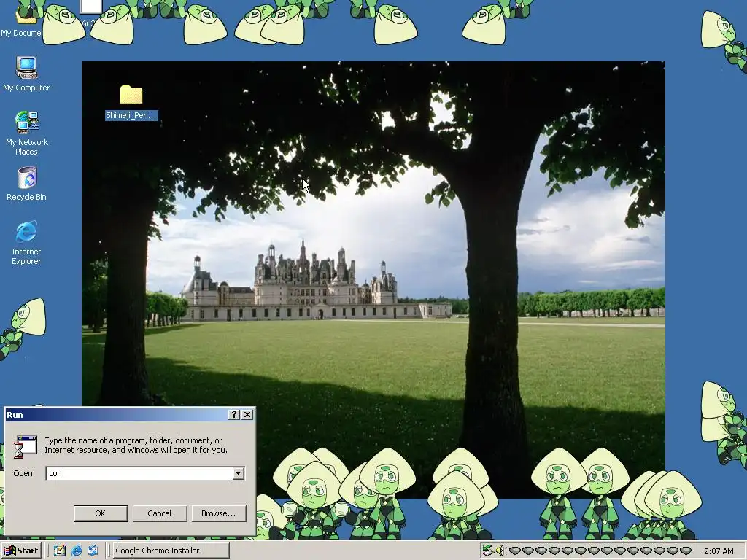Select the Recycle Bin icon
The image size is (747, 560).
pos(27,184)
